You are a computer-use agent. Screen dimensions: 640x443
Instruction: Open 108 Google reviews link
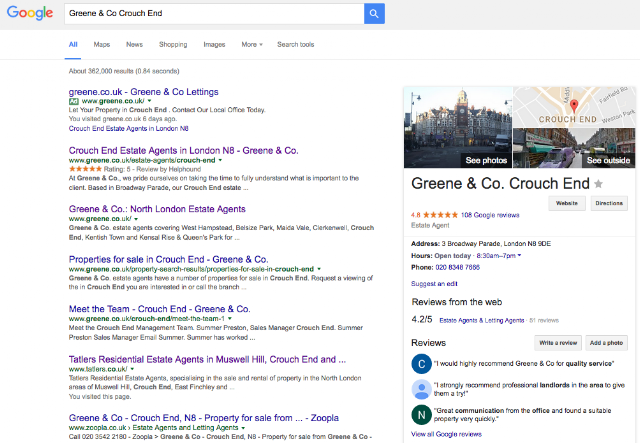click(490, 215)
